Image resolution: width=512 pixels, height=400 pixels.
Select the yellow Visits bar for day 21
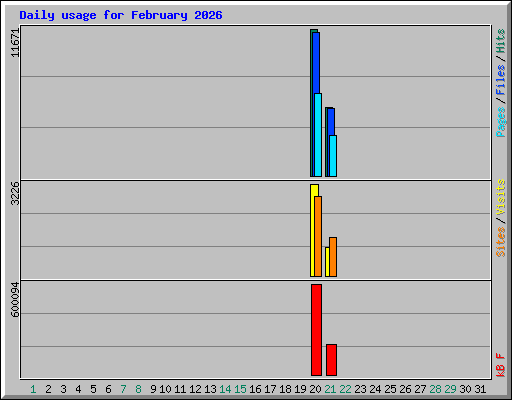pos(327,262)
